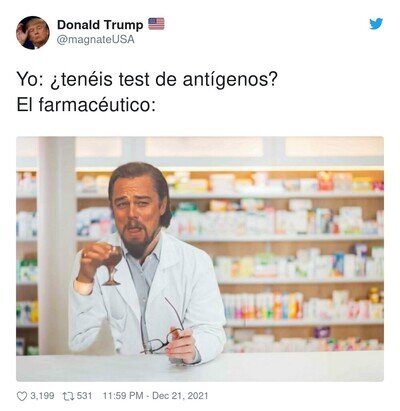
Task: Click the 3,199 likes count
Action: (x=42, y=396)
